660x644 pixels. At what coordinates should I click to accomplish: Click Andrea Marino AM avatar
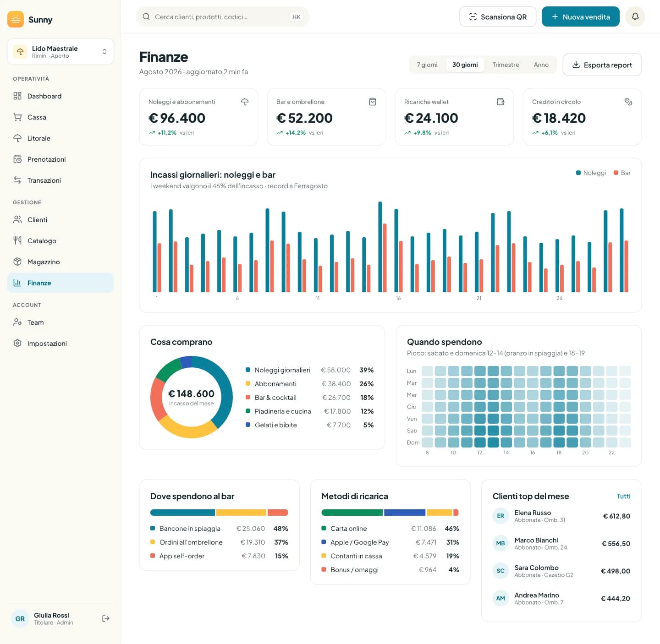pyautogui.click(x=500, y=598)
